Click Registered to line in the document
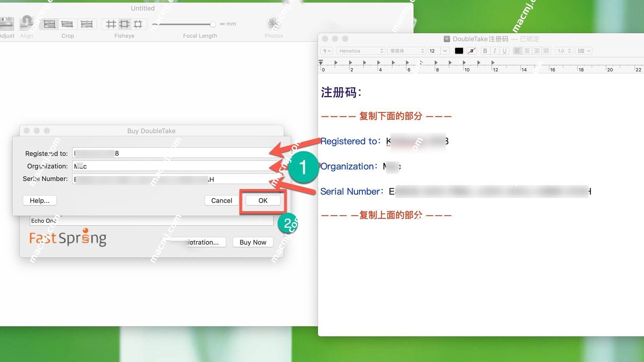 point(384,141)
